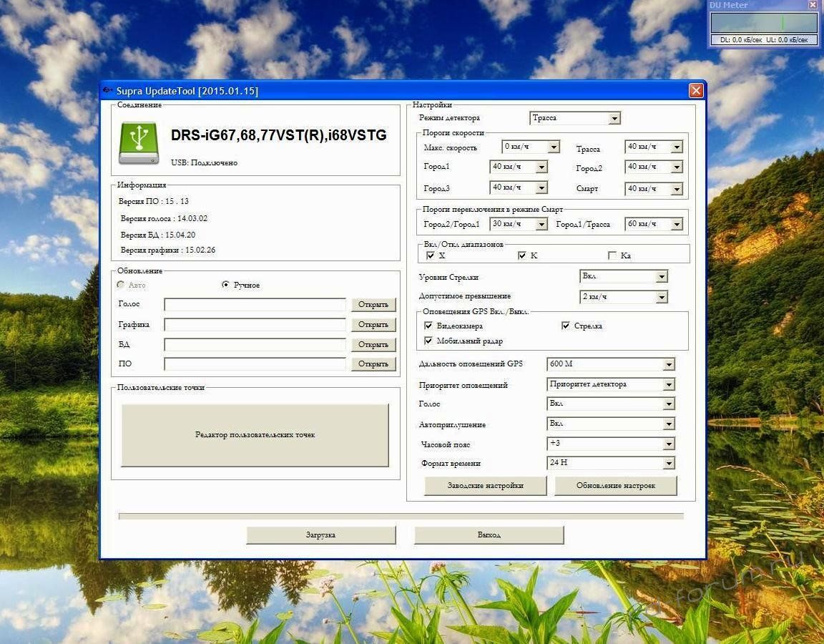Uncheck the Видеокамера GPS alert
824x644 pixels.
[429, 326]
